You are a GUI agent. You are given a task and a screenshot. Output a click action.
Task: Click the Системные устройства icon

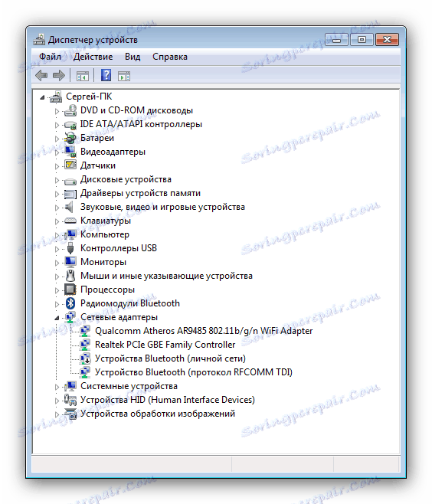(x=70, y=386)
